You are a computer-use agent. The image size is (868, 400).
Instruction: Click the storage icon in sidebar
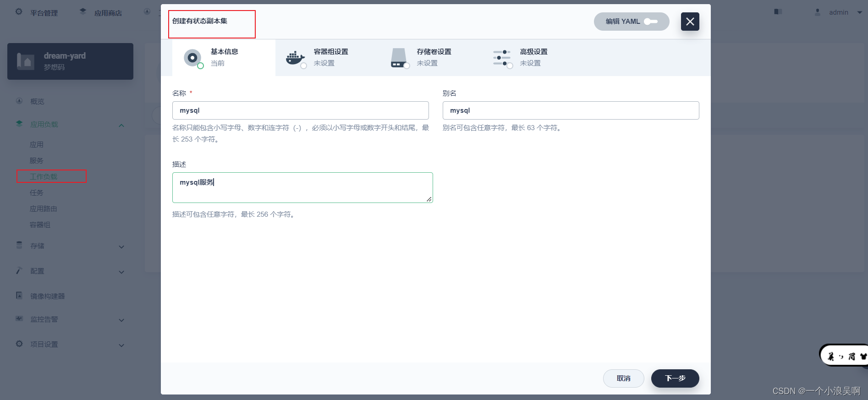point(19,245)
